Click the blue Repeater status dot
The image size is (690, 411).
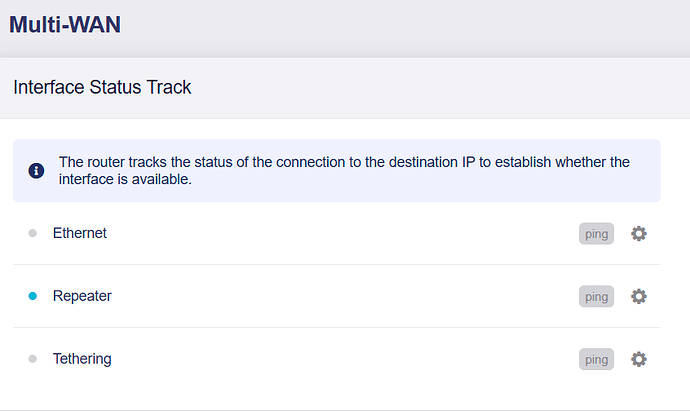click(x=33, y=296)
